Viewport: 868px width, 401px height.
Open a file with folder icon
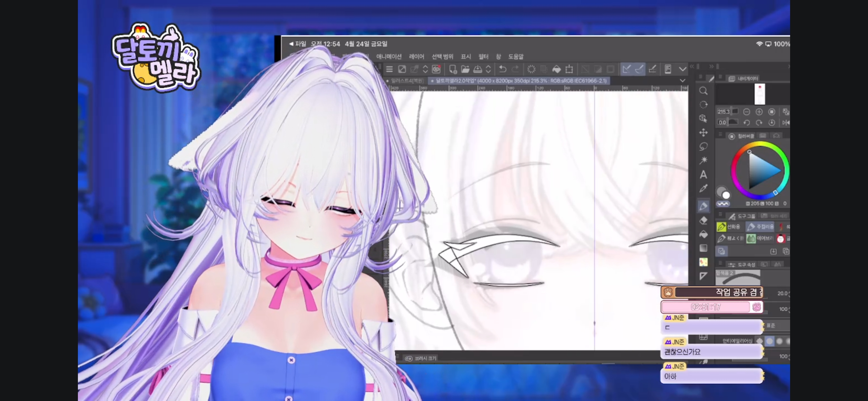[x=465, y=69]
